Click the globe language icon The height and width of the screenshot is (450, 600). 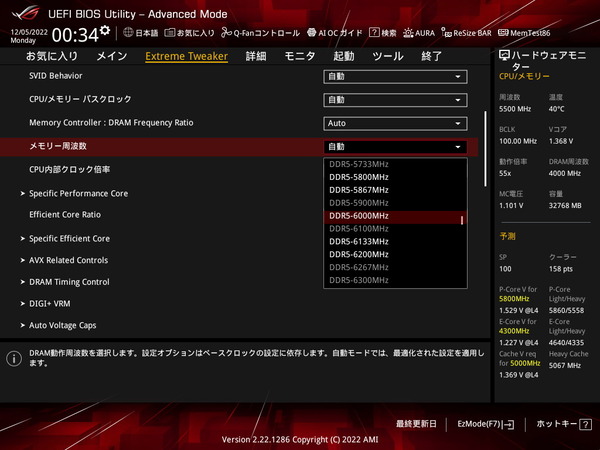(x=128, y=33)
